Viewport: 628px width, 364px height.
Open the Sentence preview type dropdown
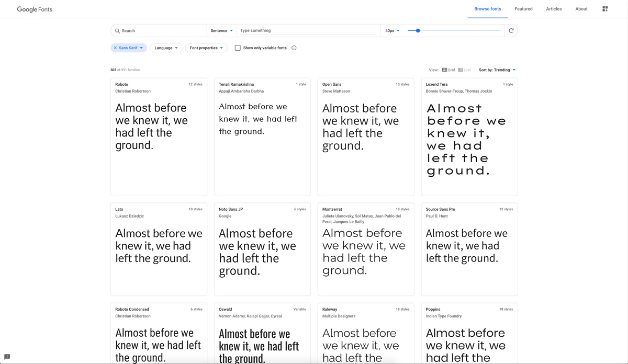click(220, 30)
